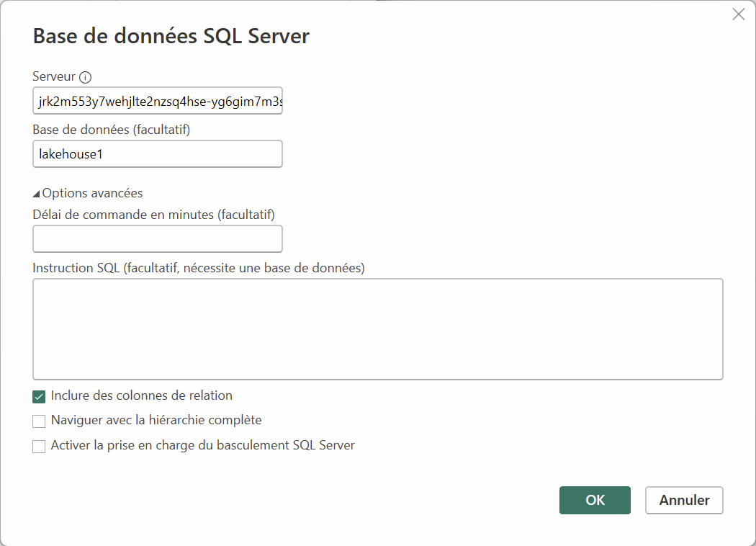Click the Naviguer avec la hiérarchie complète label
The width and height of the screenshot is (756, 546).
coord(156,420)
